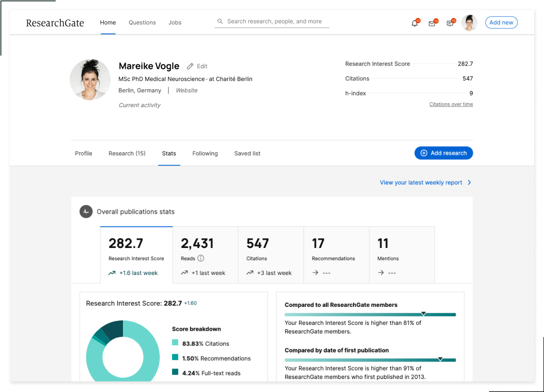Switch to the Research (15) tab

tap(127, 153)
